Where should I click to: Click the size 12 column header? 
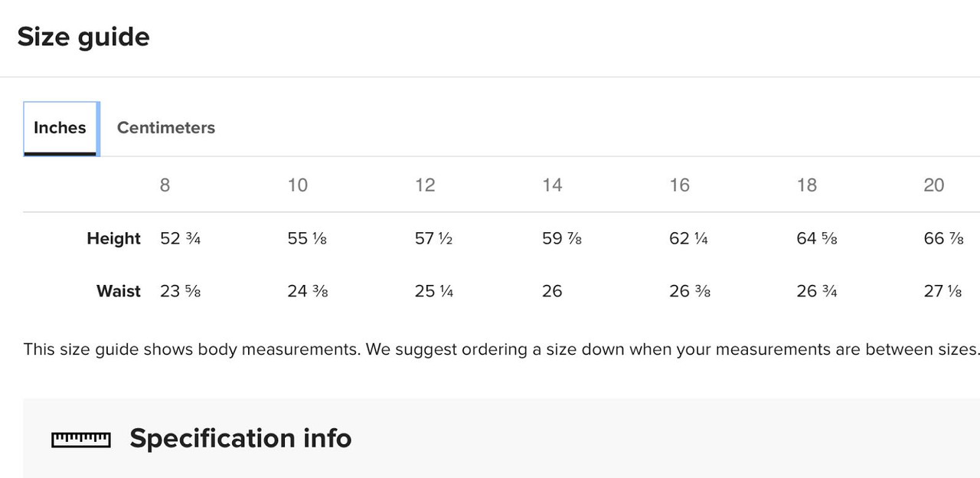pyautogui.click(x=425, y=185)
